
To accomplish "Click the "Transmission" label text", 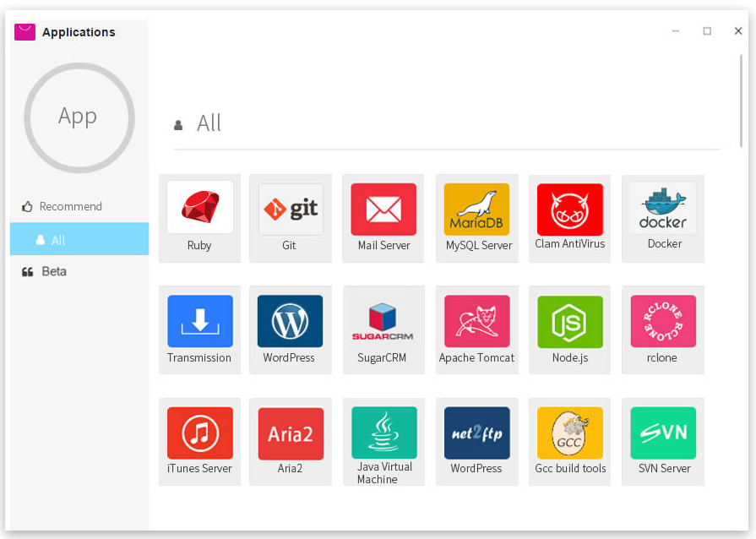I will point(199,357).
